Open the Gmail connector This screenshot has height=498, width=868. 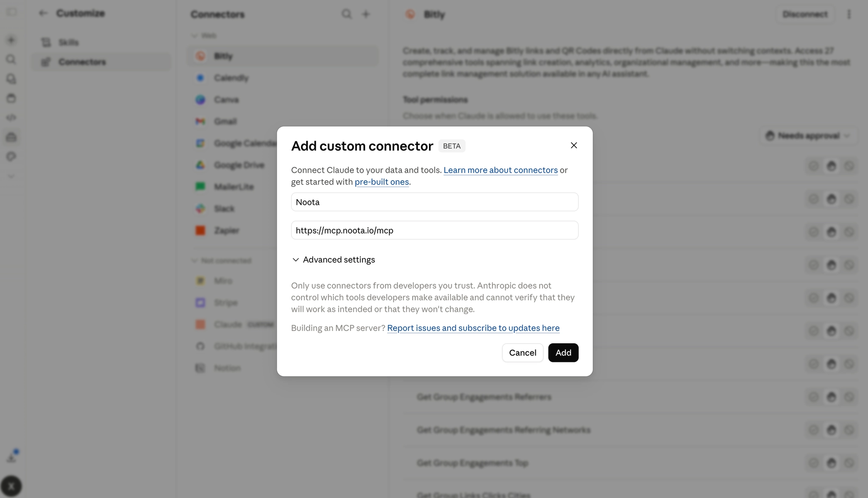283,122
